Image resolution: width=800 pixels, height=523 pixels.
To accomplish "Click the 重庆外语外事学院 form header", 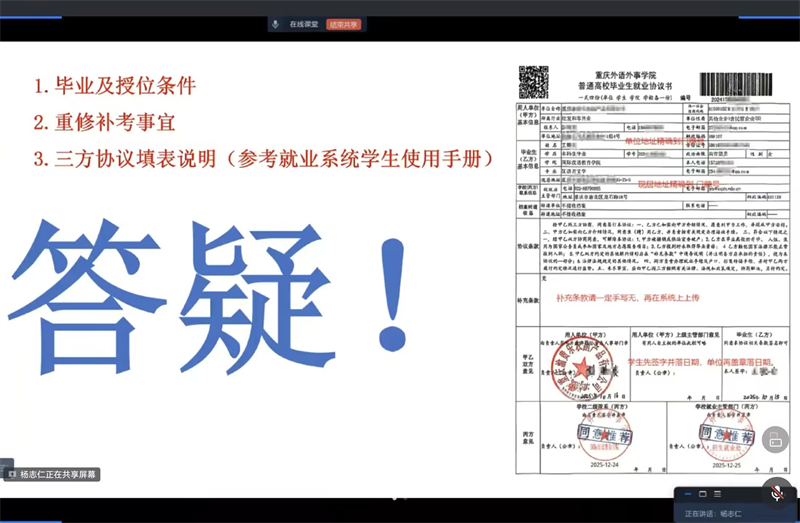I will click(626, 76).
